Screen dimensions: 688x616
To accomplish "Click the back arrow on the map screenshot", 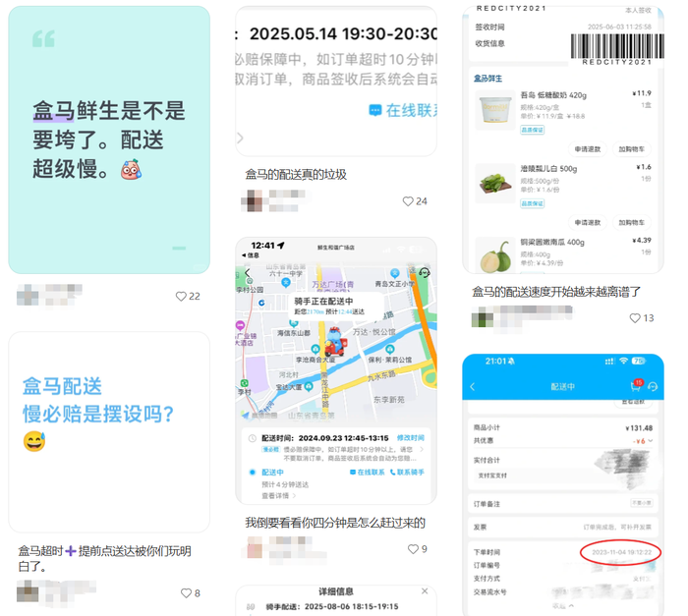I will tap(248, 273).
